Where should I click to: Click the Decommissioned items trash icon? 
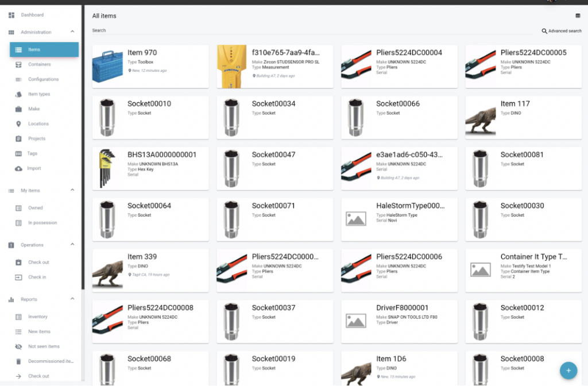(18, 361)
